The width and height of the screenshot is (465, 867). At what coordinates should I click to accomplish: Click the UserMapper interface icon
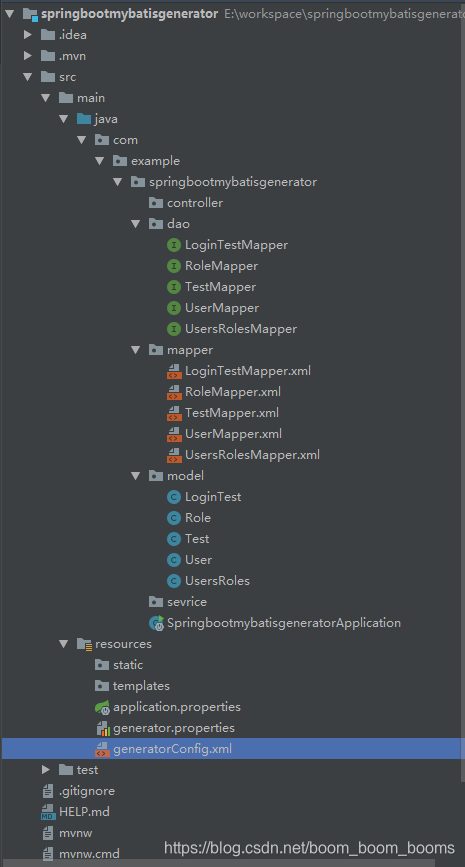[174, 308]
